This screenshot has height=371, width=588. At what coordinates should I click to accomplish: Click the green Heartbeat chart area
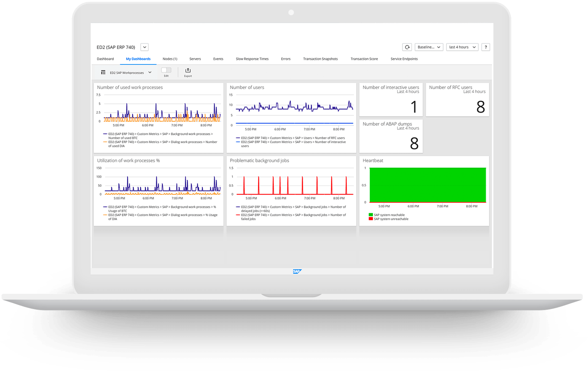click(427, 185)
